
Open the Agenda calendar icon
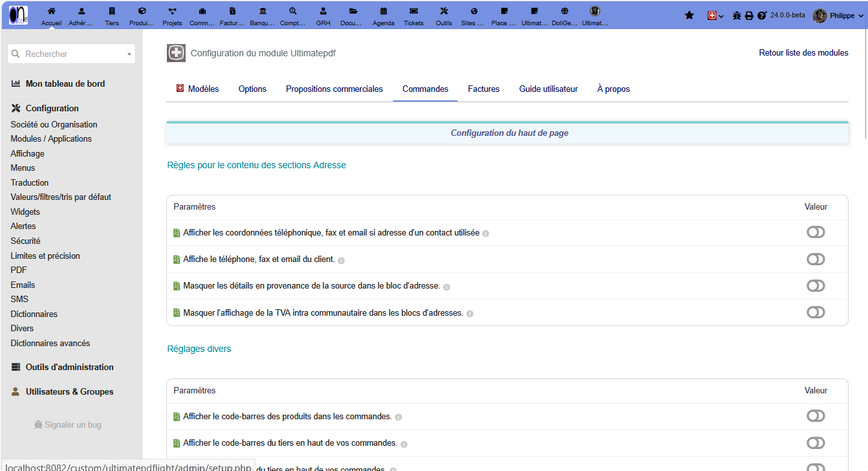(384, 16)
